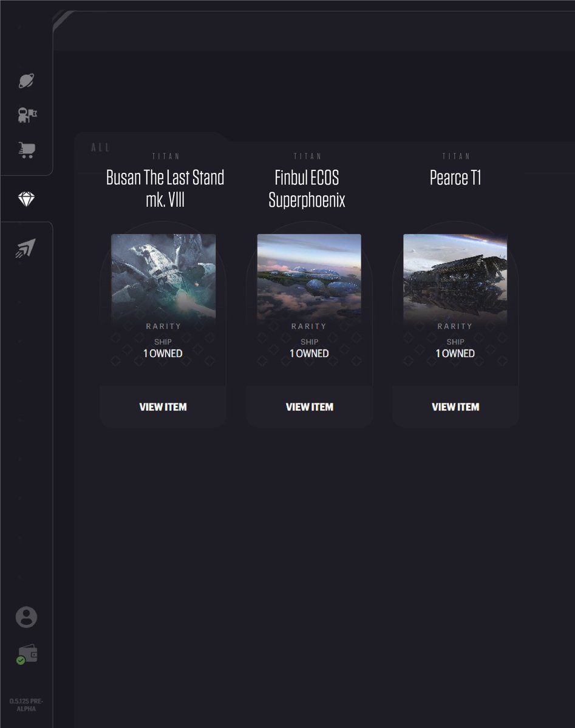Open the user profile icon
The height and width of the screenshot is (728, 575).
tap(26, 617)
